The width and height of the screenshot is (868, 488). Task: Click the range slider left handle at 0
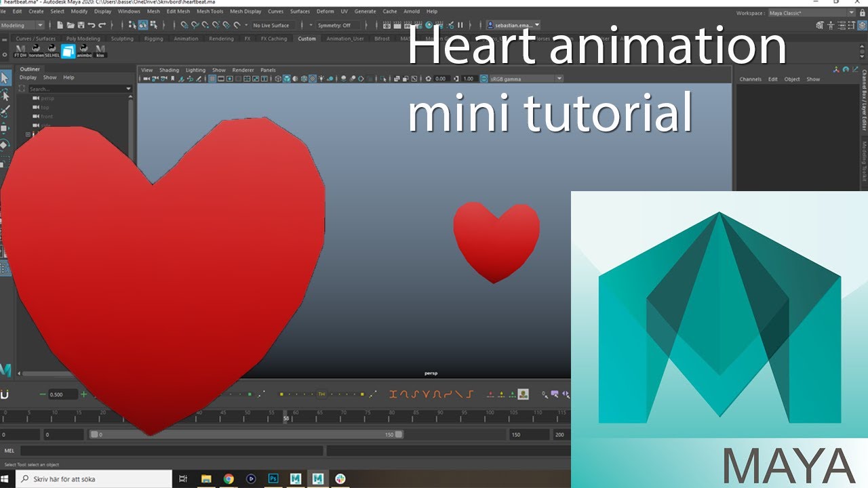[x=94, y=434]
